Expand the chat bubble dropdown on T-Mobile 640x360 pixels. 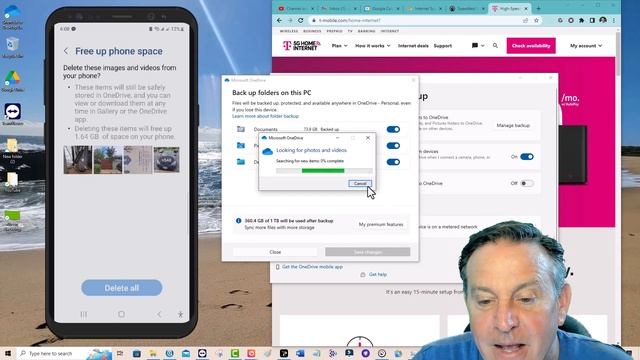(478, 46)
